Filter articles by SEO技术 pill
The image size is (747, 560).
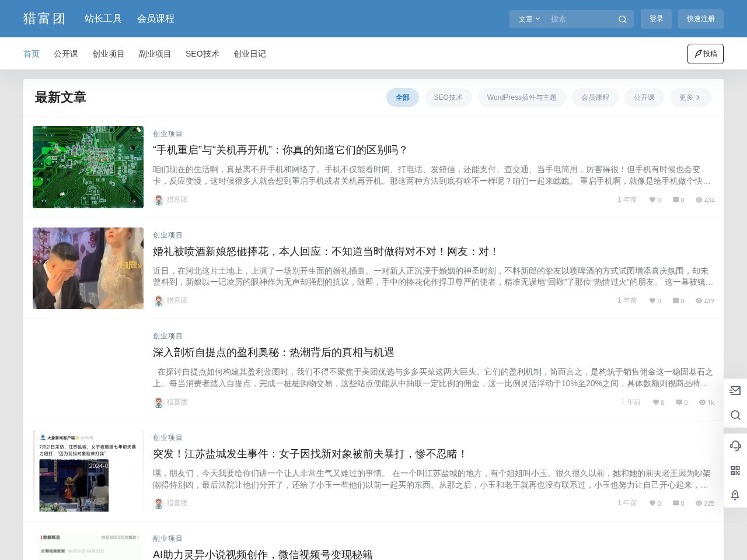coord(448,97)
